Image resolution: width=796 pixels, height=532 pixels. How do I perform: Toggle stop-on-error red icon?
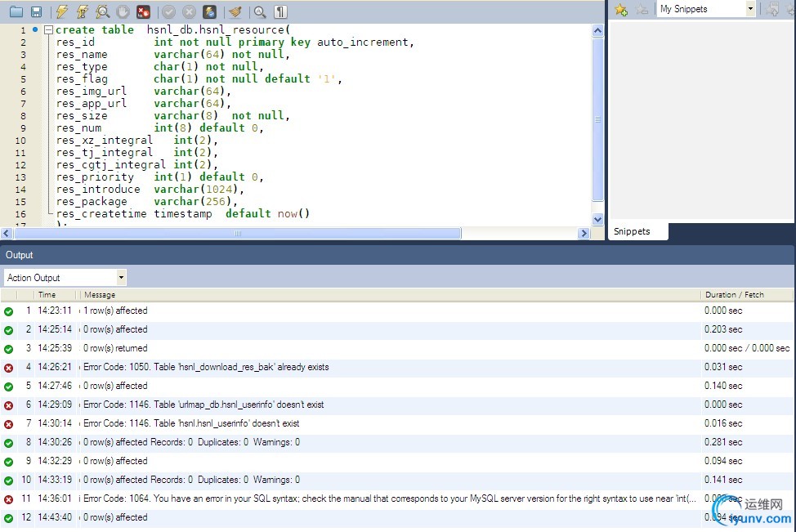[143, 11]
